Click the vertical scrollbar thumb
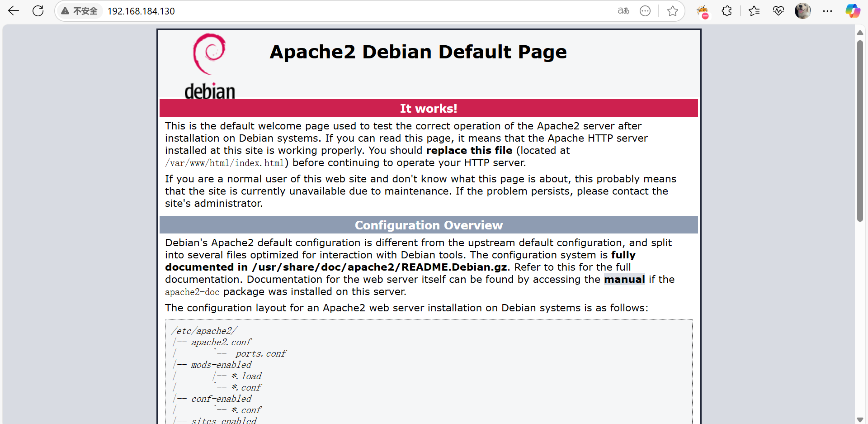Image resolution: width=868 pixels, height=424 pixels. [x=860, y=131]
